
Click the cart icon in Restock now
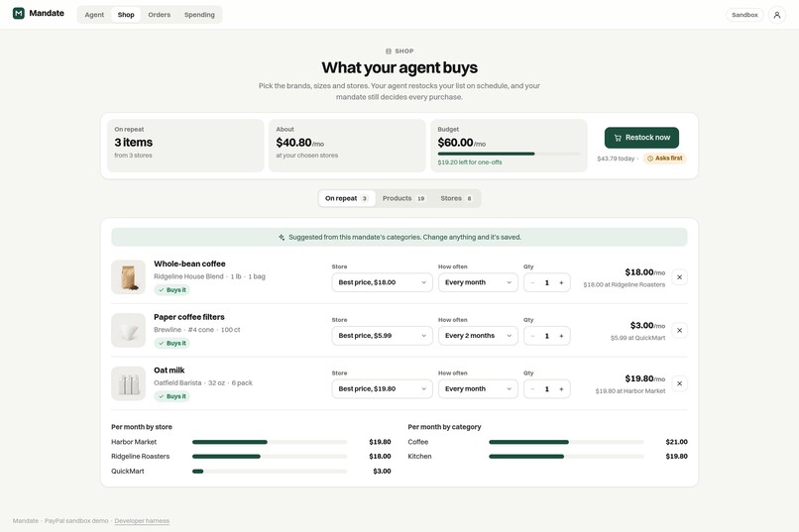click(x=618, y=138)
